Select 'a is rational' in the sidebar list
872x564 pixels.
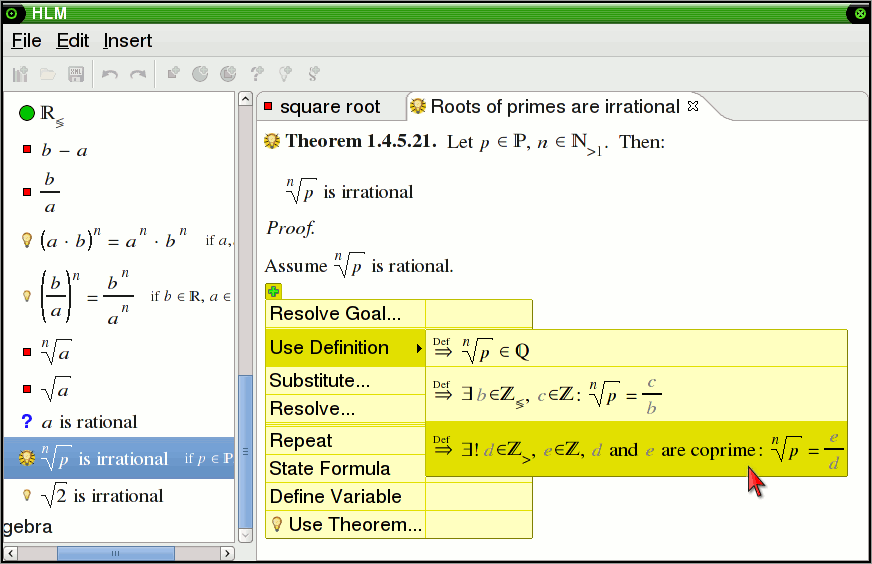(x=88, y=422)
